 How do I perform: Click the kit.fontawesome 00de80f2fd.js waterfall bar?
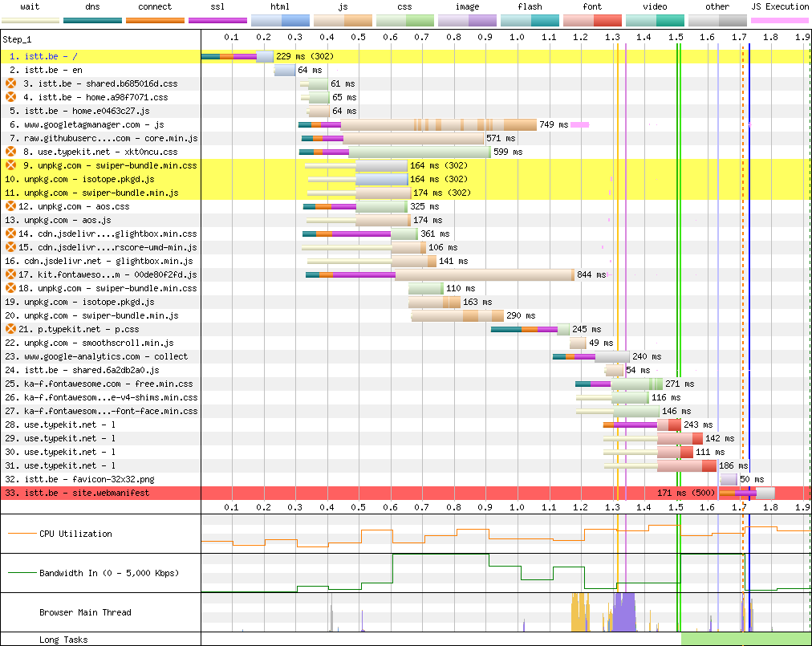tap(440, 274)
